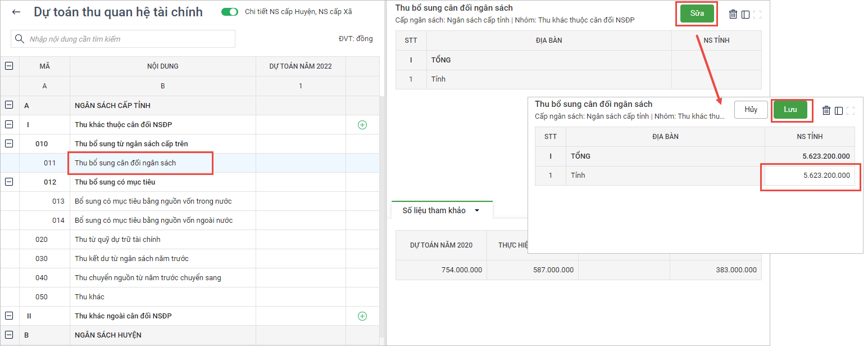Collapse section A Ngân sách cấp tỉnh
The width and height of the screenshot is (868, 346).
[x=10, y=105]
